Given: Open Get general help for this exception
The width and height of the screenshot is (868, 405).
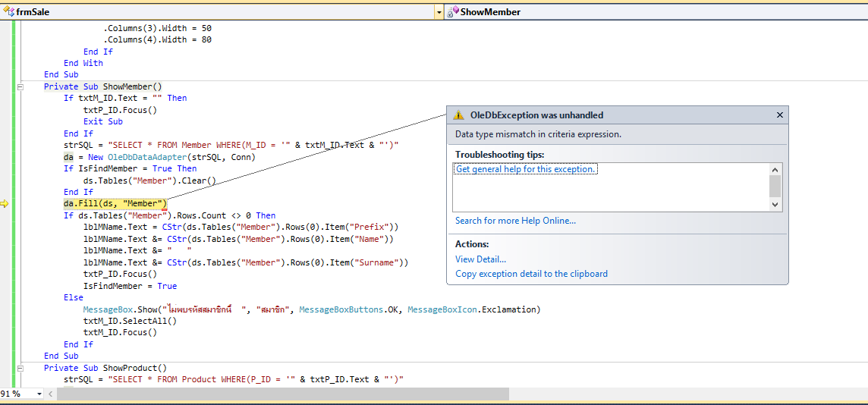Looking at the screenshot, I should point(526,169).
